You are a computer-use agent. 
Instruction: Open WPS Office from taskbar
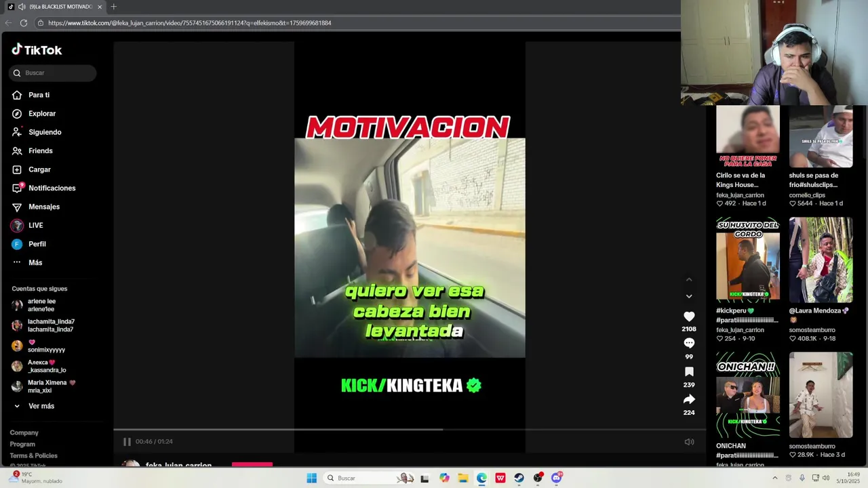[500, 478]
